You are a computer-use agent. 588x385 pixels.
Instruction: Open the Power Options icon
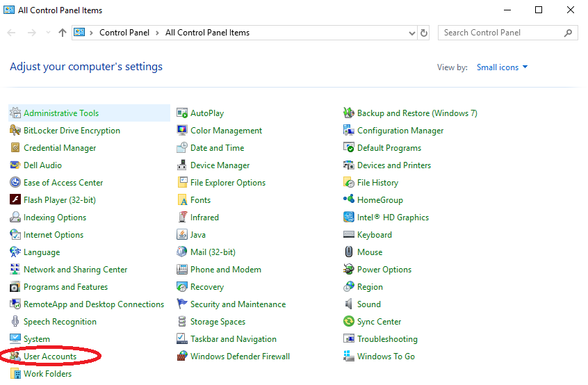[x=349, y=270]
